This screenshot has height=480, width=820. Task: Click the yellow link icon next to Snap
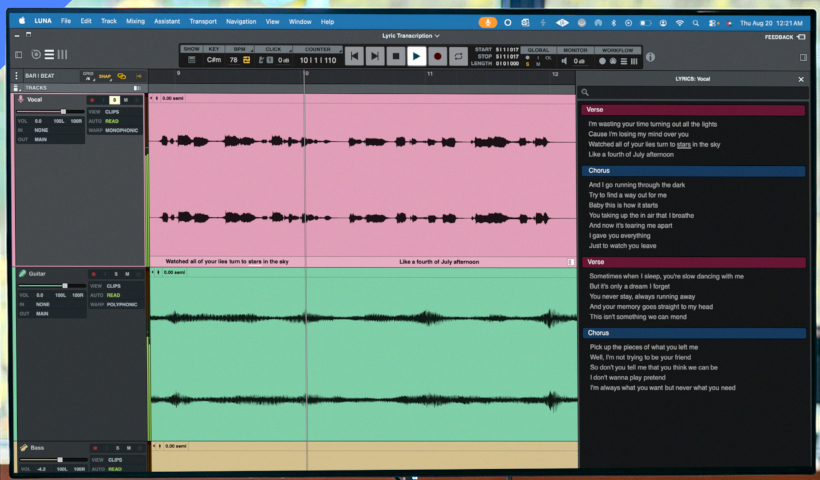[x=122, y=76]
